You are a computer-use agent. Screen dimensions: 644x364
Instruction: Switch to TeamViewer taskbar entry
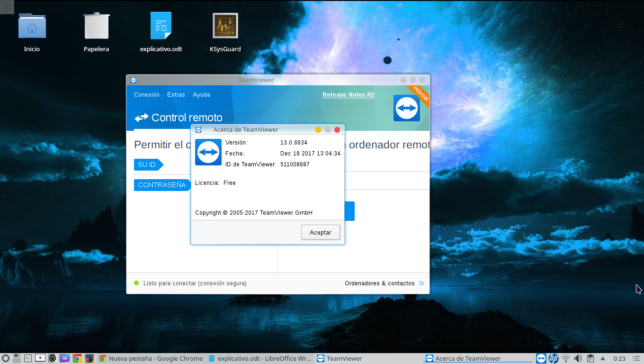(x=369, y=358)
